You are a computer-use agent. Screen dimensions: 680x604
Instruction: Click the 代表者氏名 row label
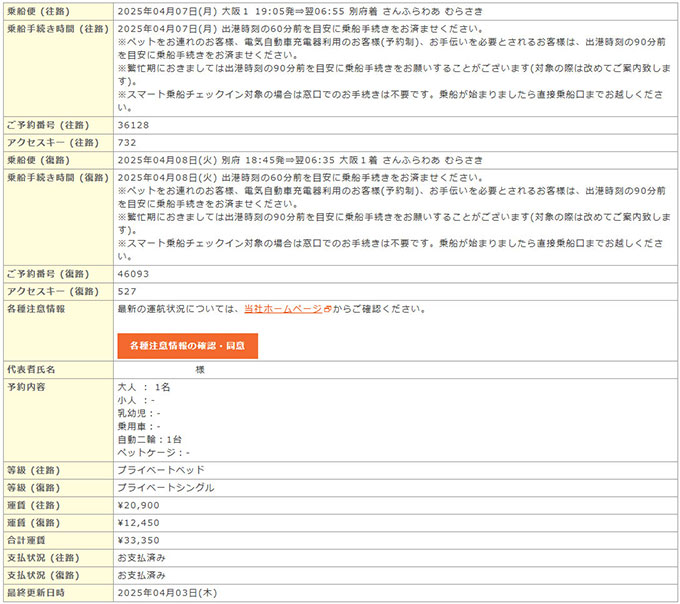[31, 369]
